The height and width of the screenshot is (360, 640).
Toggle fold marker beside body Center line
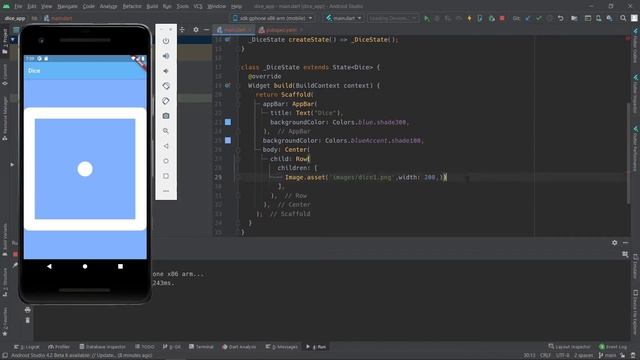238,150
